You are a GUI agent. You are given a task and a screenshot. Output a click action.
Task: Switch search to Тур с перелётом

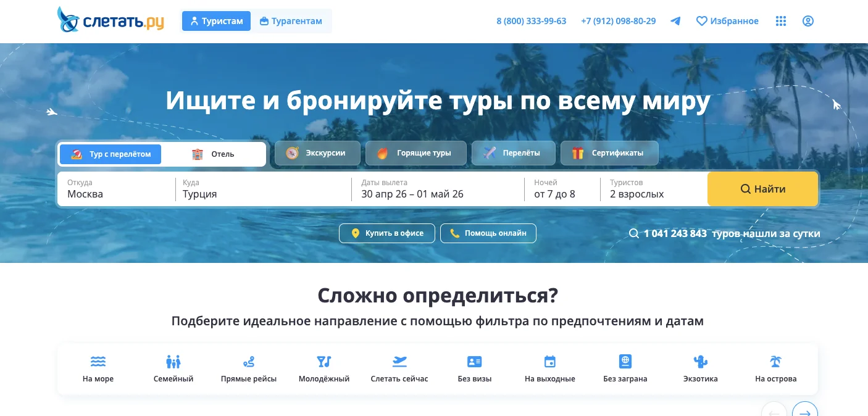[110, 154]
